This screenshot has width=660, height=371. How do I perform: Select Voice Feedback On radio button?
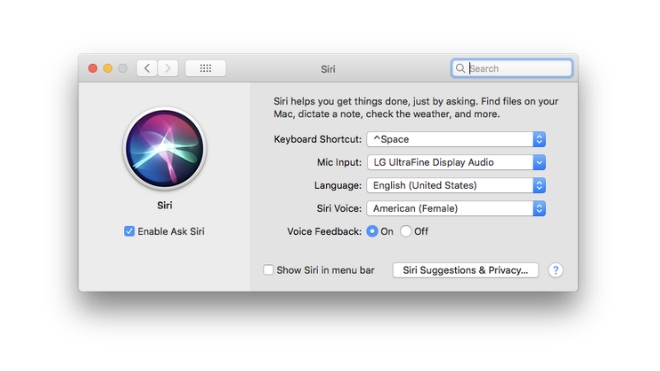[372, 231]
